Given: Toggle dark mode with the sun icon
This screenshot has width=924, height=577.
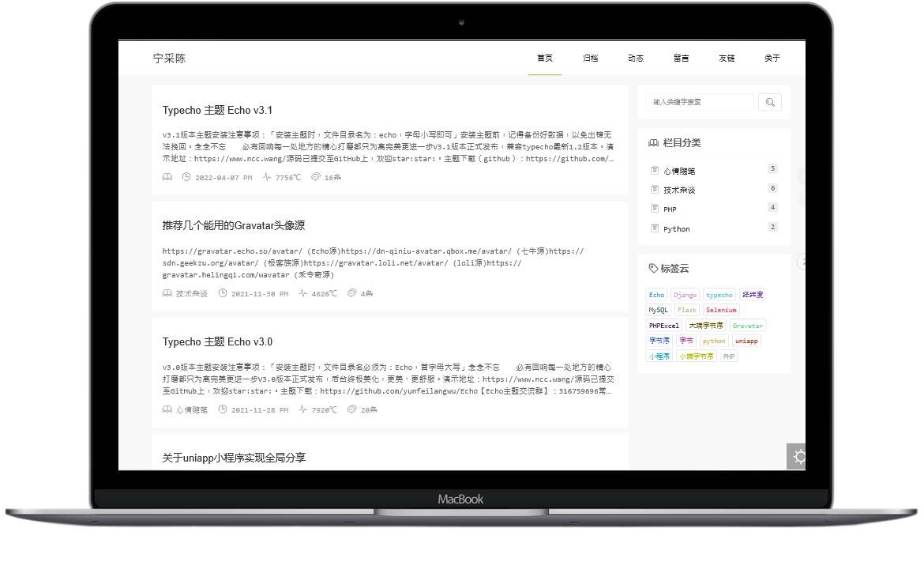Looking at the screenshot, I should pyautogui.click(x=798, y=457).
